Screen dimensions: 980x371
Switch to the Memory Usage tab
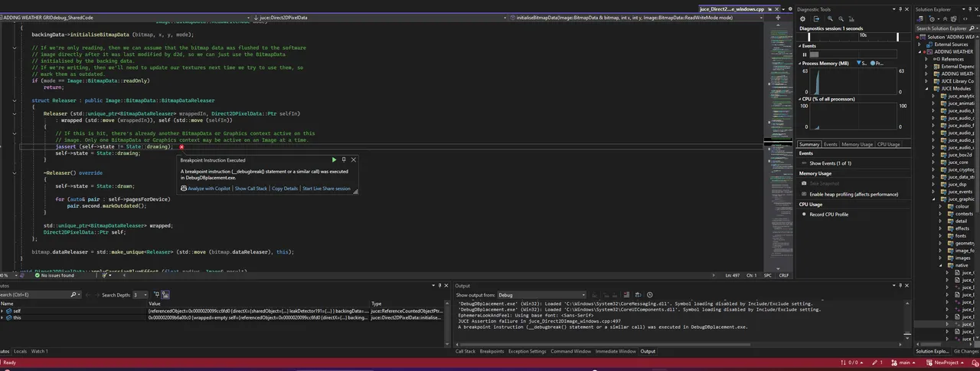tap(856, 144)
